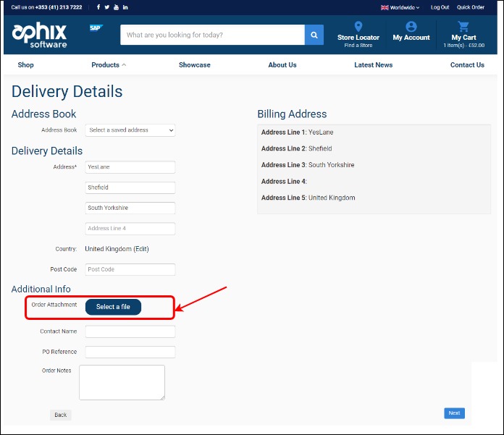
Task: Focus the Order Notes text area
Action: tap(122, 382)
